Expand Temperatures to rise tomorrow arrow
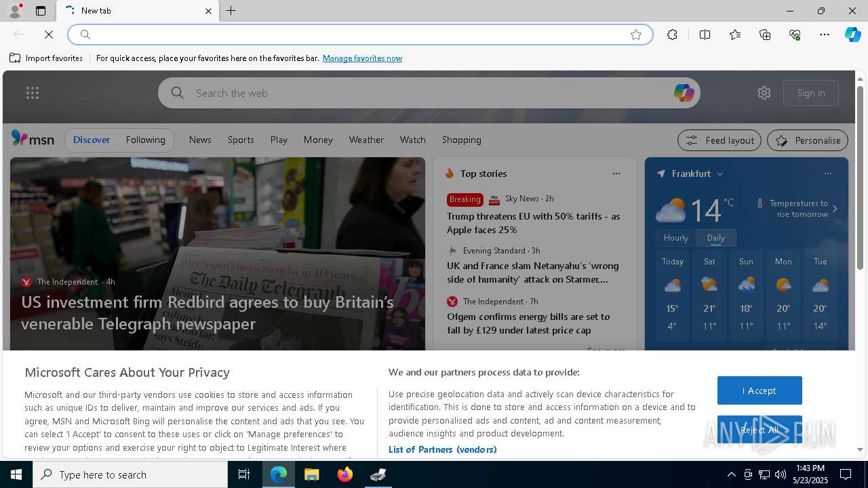The height and width of the screenshot is (488, 868). coord(835,209)
